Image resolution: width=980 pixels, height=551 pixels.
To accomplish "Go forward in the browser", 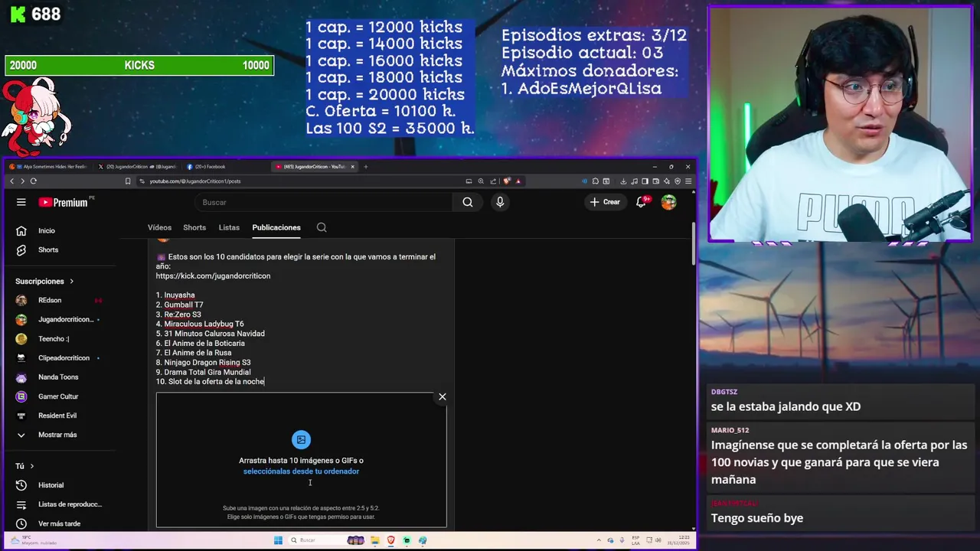I will [x=22, y=181].
